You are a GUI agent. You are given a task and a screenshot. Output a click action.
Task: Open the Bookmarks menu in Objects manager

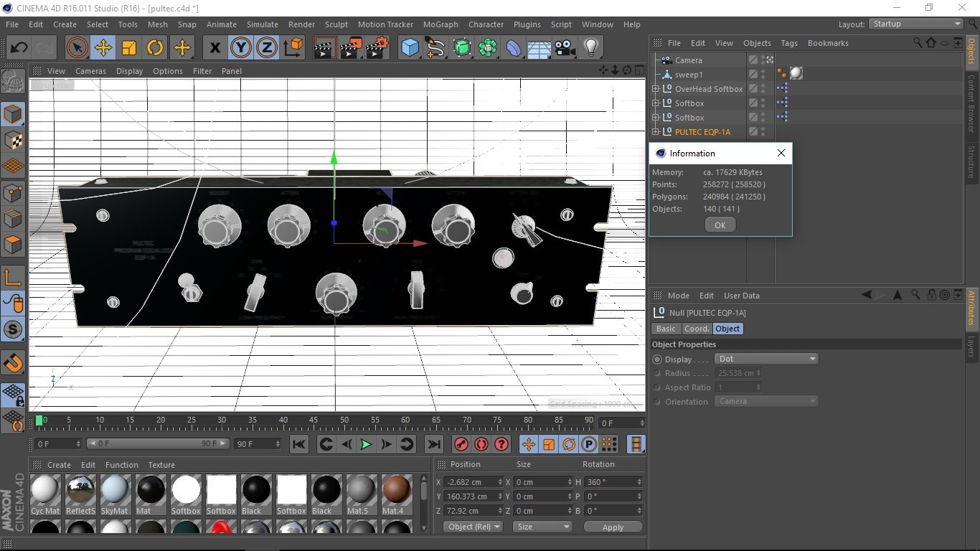point(828,43)
